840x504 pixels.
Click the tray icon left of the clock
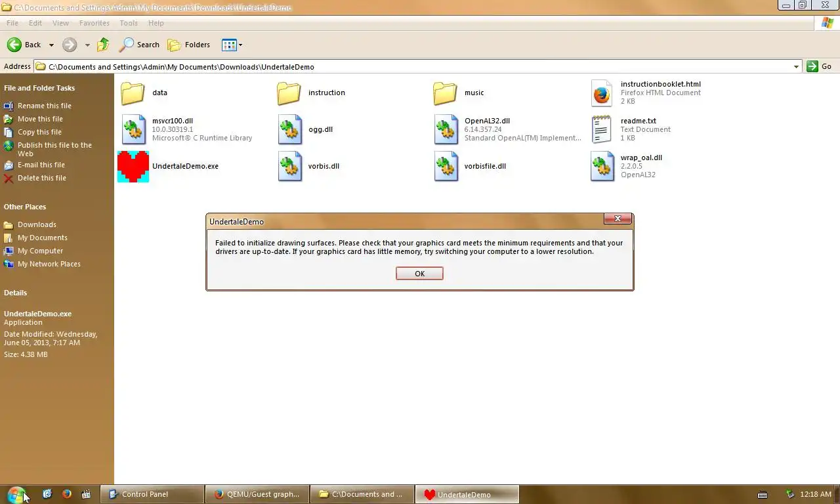pos(790,494)
